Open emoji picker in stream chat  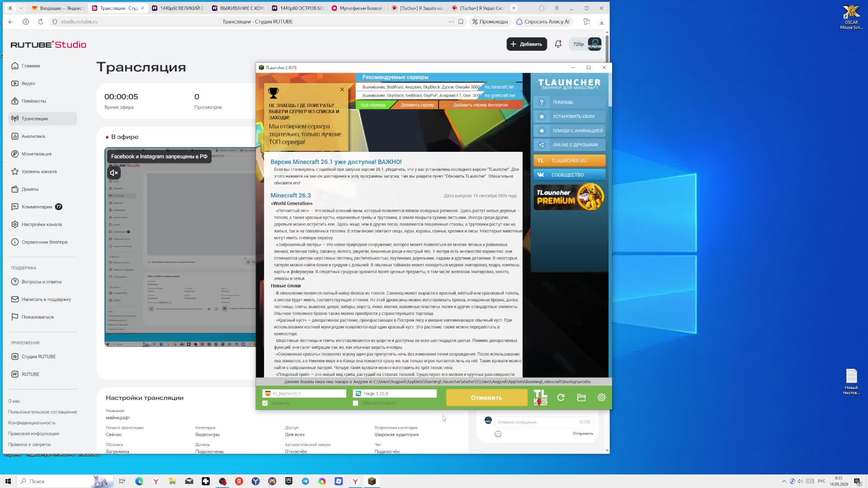[498, 434]
